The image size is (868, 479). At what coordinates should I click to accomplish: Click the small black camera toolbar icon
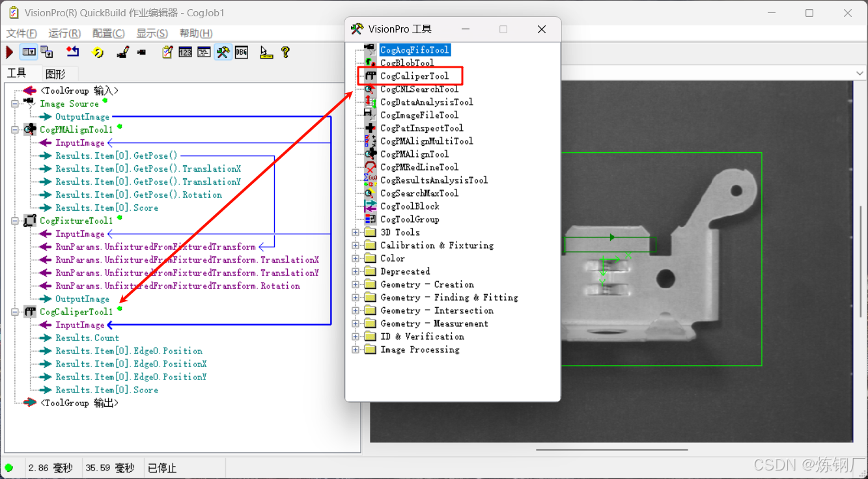click(141, 52)
